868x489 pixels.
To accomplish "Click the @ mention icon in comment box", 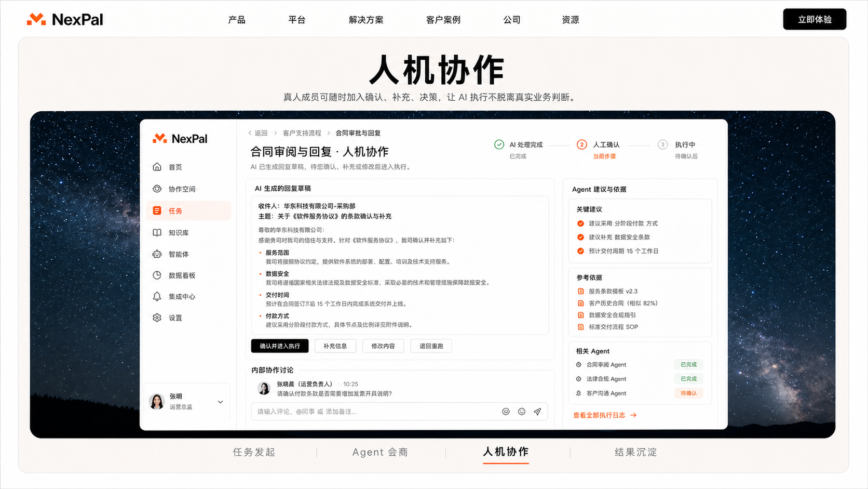I will tap(506, 412).
